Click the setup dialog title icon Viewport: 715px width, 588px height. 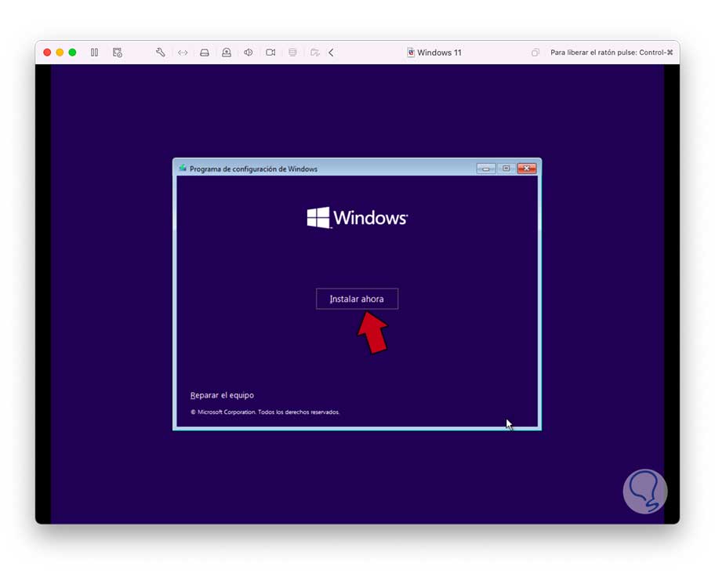[x=183, y=169]
